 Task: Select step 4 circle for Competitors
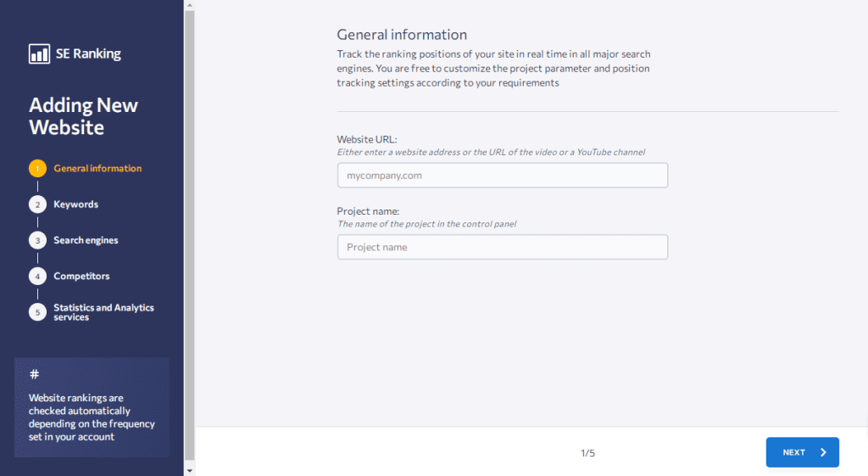37,276
